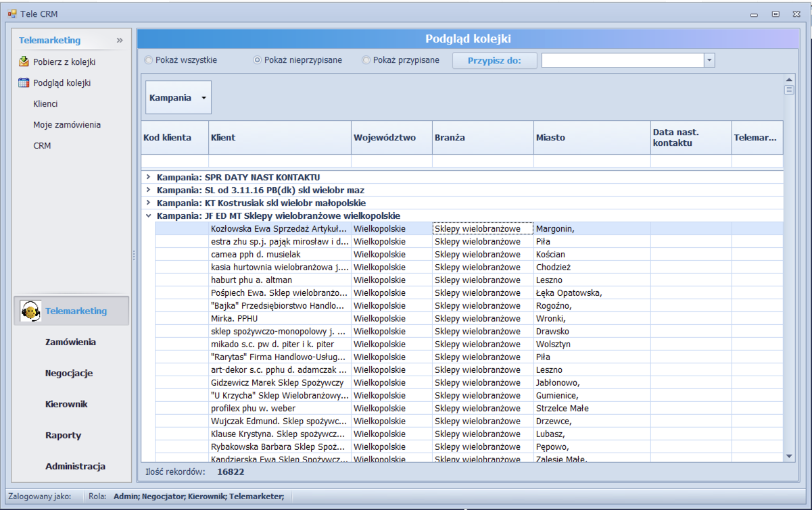
Task: Open Klienci in sidebar
Action: pyautogui.click(x=45, y=104)
